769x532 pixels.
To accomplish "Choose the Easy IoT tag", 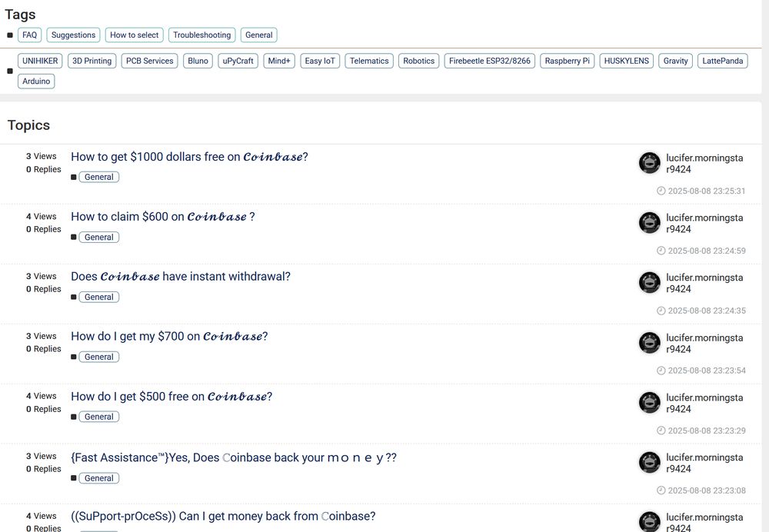I will coord(320,61).
